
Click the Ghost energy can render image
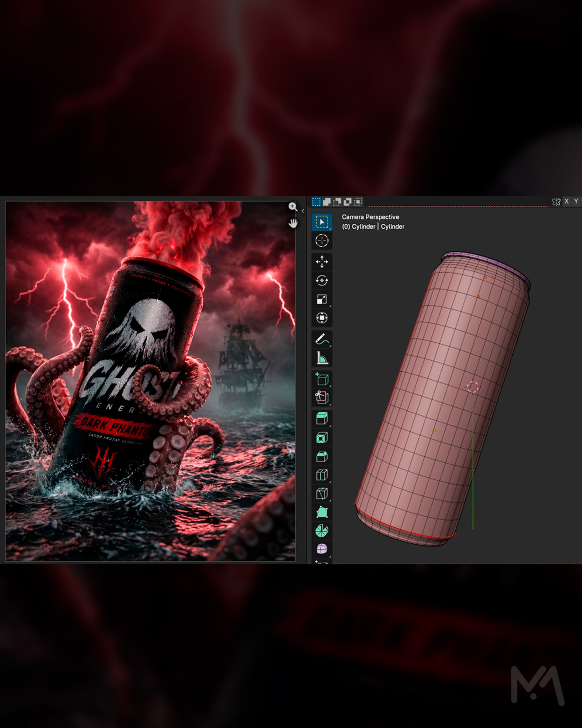tap(150, 381)
